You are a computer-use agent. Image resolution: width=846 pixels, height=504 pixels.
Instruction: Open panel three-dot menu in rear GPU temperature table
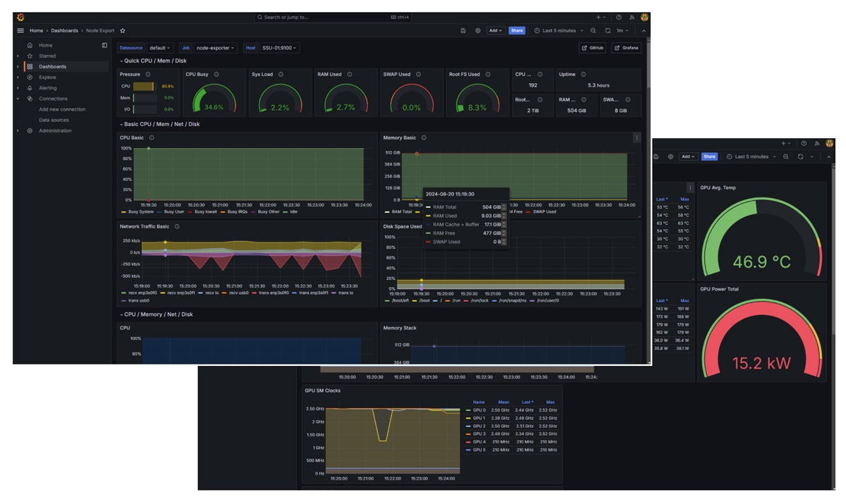pyautogui.click(x=690, y=188)
